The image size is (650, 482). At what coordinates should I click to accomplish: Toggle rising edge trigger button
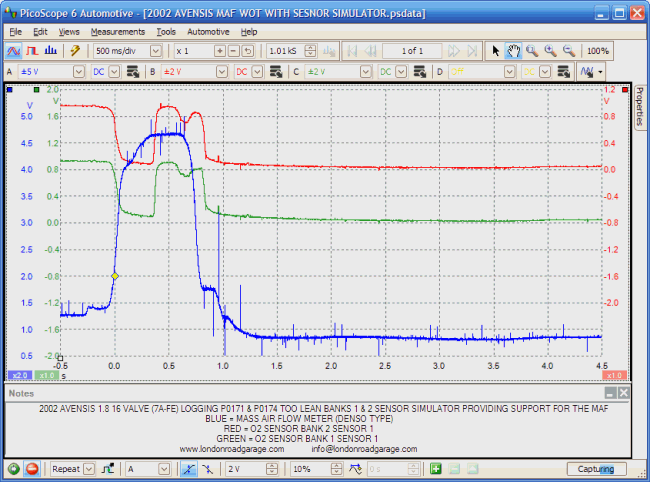tap(190, 468)
